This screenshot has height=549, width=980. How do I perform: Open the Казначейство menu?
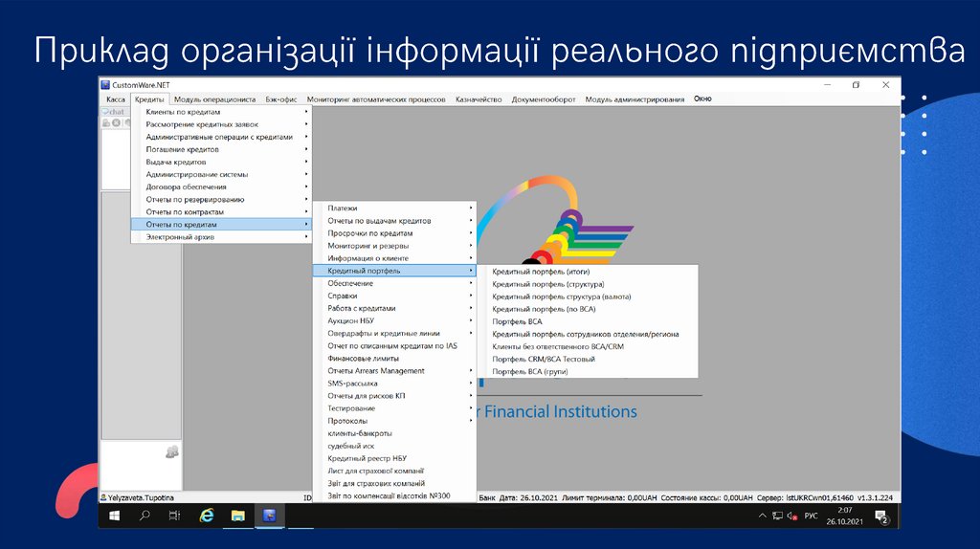coord(479,99)
